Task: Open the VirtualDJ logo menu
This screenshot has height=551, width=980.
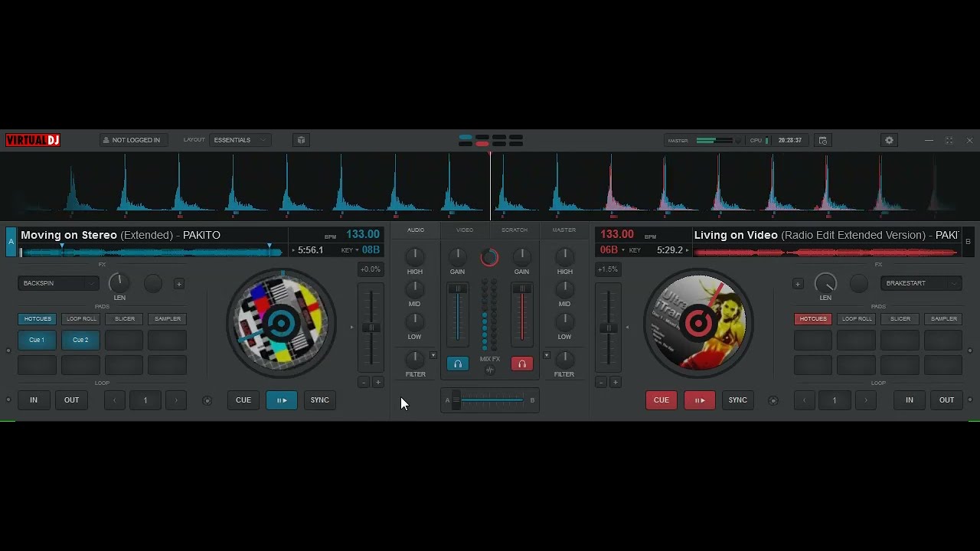Action: (33, 140)
